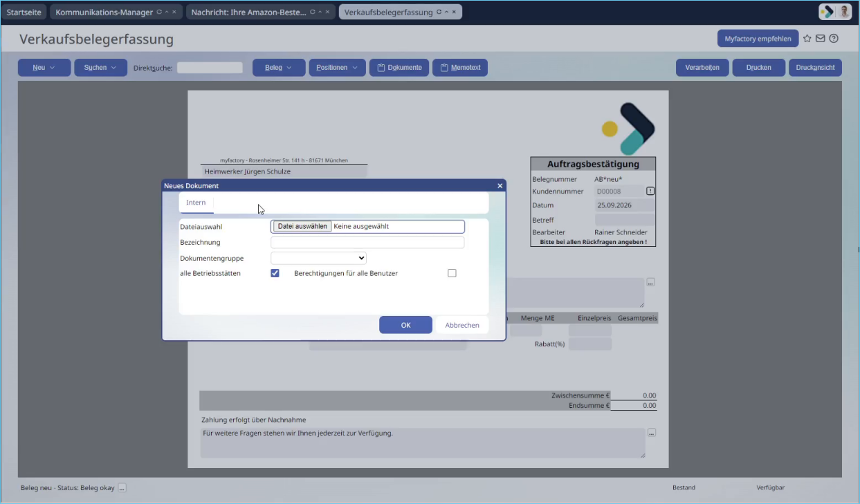The width and height of the screenshot is (860, 504).
Task: Click the closing text 'Für weitere Fragen' field
Action: point(423,443)
